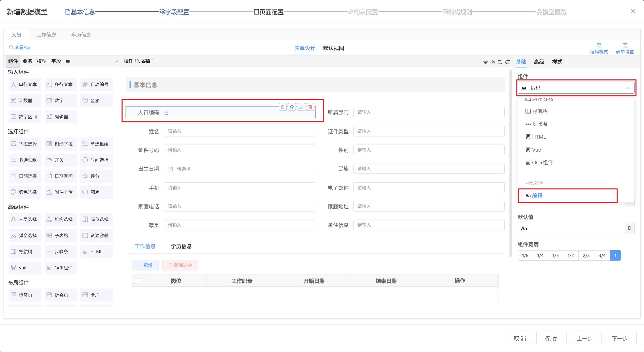The width and height of the screenshot is (644, 352).
Task: Expand the component palette chevron arrow
Action: click(x=116, y=61)
